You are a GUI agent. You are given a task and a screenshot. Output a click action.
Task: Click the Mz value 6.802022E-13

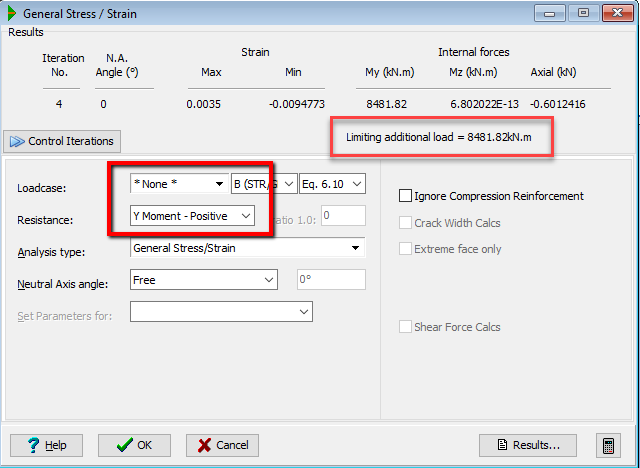tap(484, 104)
